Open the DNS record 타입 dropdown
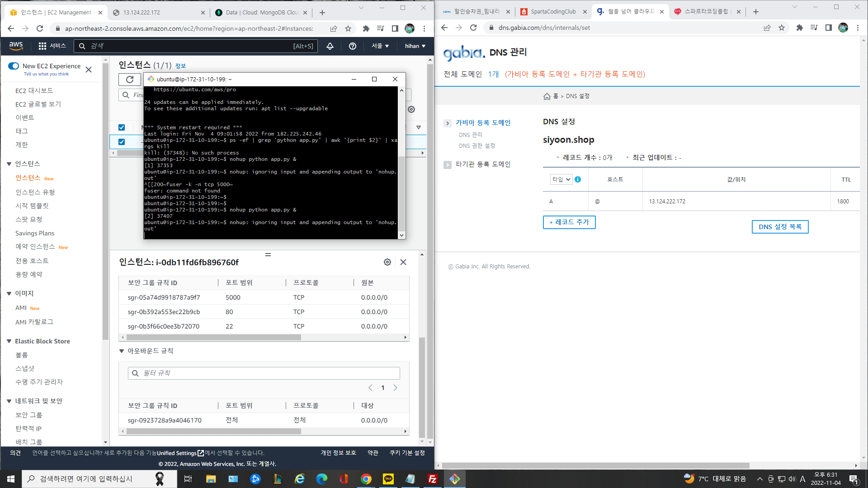This screenshot has width=868, height=488. coord(561,179)
